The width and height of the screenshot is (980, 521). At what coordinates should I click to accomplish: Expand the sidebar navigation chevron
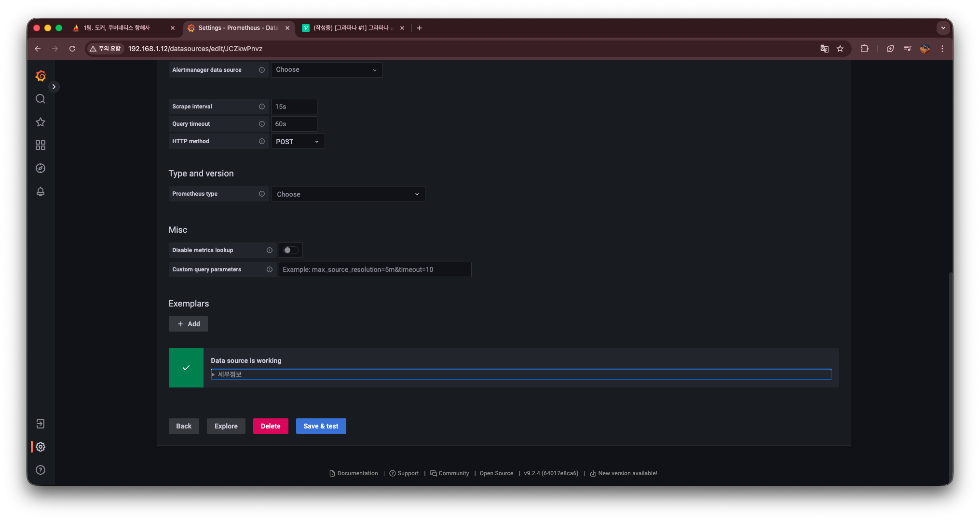[54, 87]
